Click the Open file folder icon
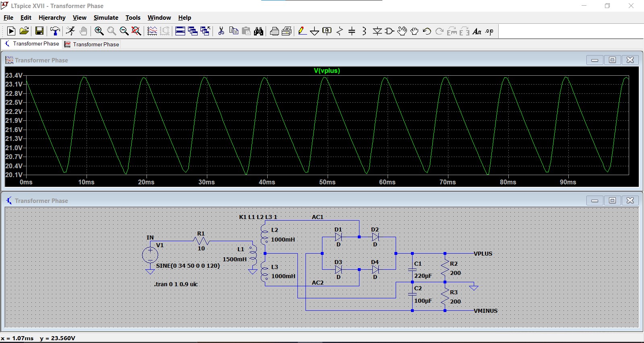This screenshot has width=644, height=343. pyautogui.click(x=24, y=31)
